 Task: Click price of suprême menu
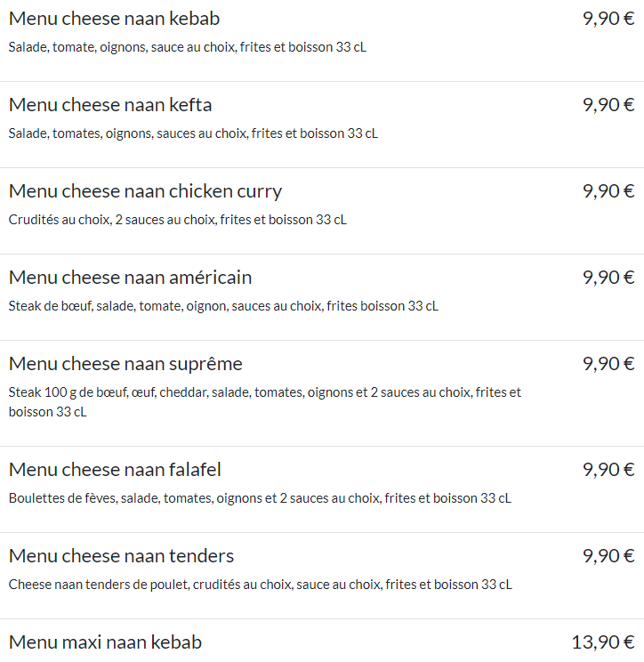(608, 364)
